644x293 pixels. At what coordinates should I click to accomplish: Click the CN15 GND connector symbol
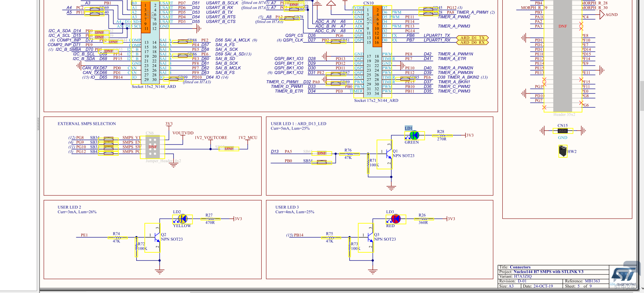pyautogui.click(x=563, y=131)
